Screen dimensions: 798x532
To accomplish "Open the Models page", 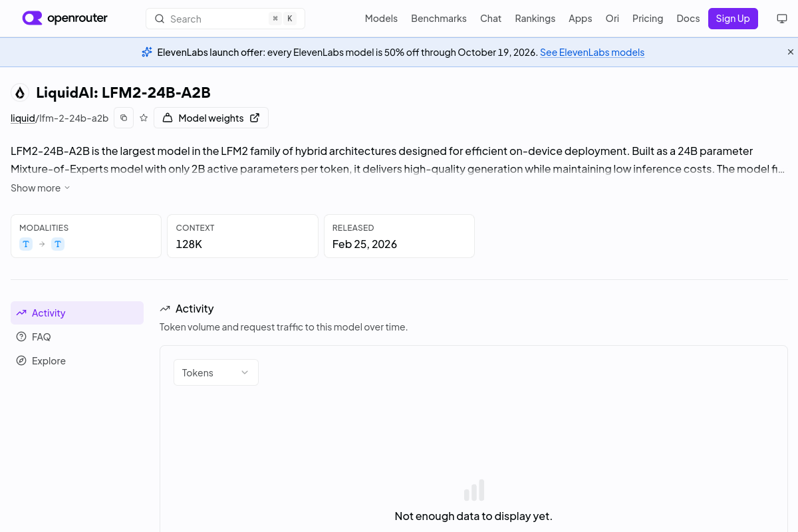I will (381, 19).
